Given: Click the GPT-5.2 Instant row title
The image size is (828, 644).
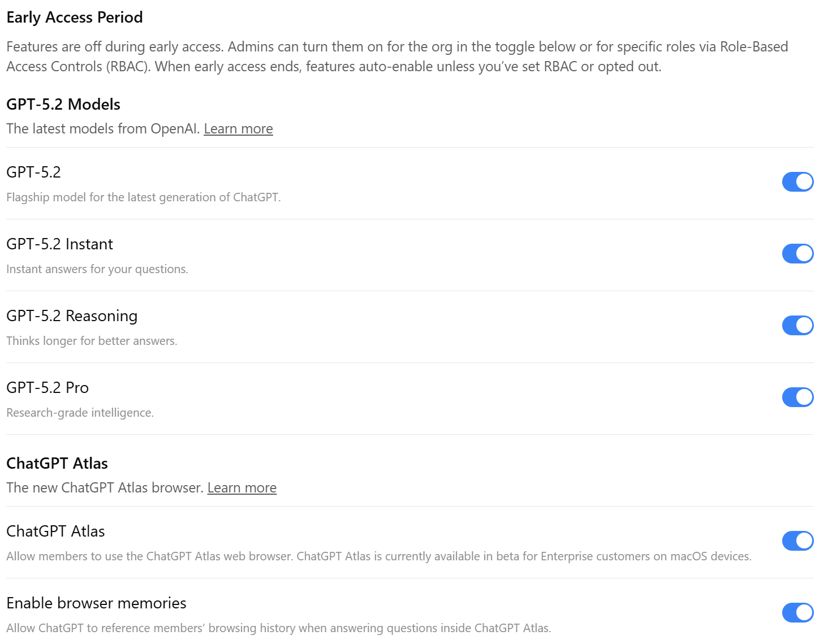Looking at the screenshot, I should [59, 244].
